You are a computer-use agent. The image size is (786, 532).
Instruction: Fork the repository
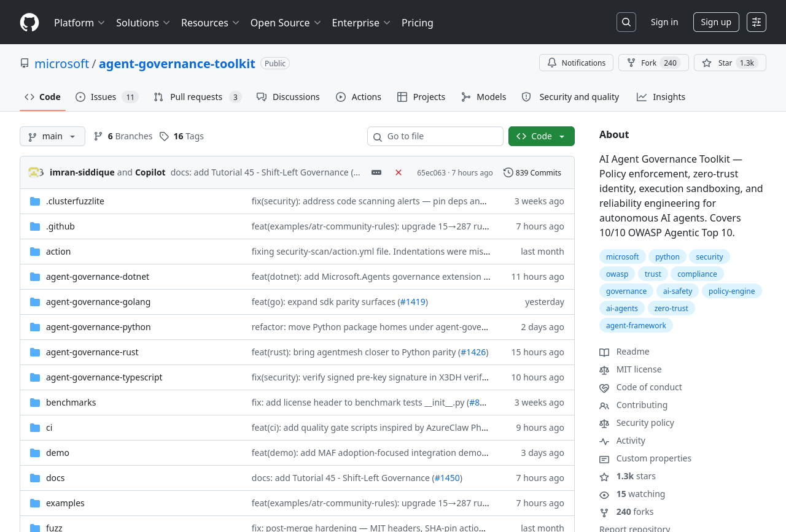648,63
